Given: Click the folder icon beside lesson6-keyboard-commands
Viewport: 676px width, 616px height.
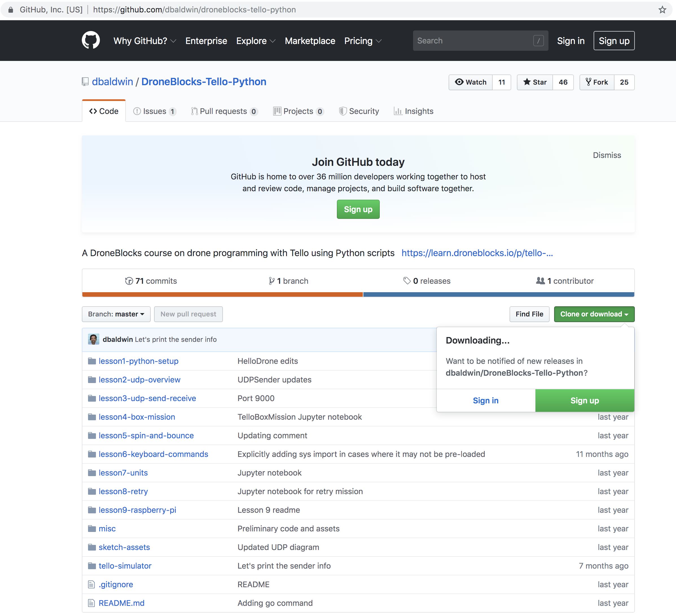Looking at the screenshot, I should coord(92,454).
